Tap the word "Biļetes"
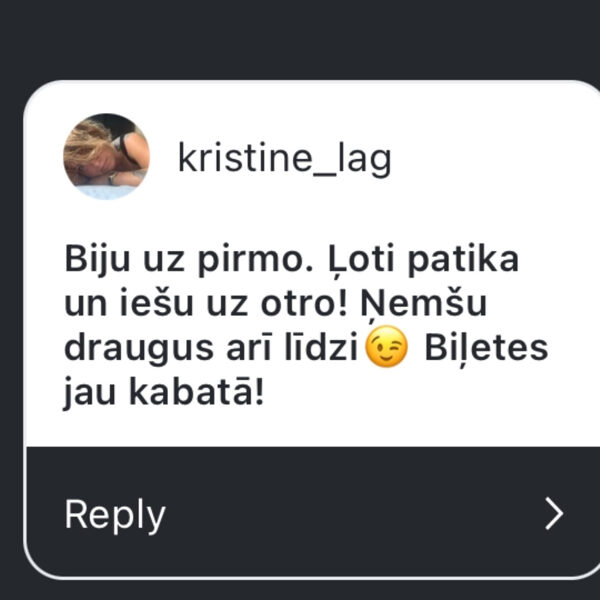This screenshot has height=600, width=600. click(x=486, y=349)
